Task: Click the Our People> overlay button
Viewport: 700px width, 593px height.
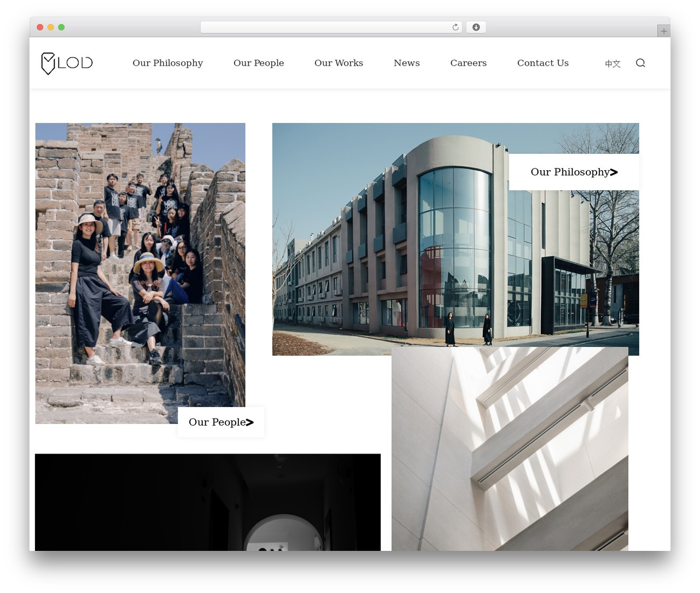Action: 221,422
